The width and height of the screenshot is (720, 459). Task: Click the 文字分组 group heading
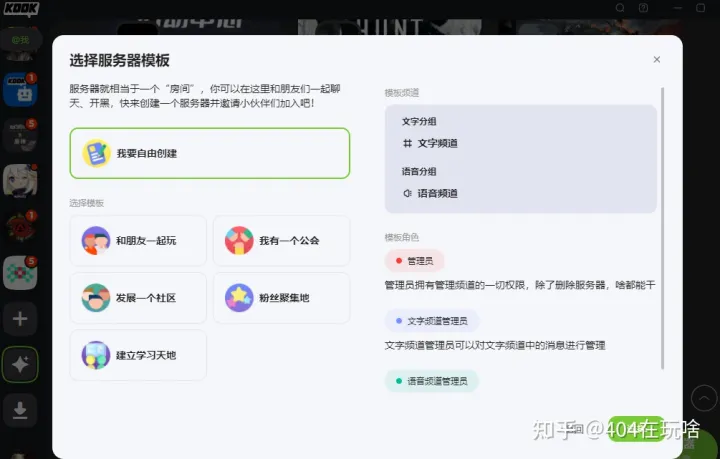419,122
